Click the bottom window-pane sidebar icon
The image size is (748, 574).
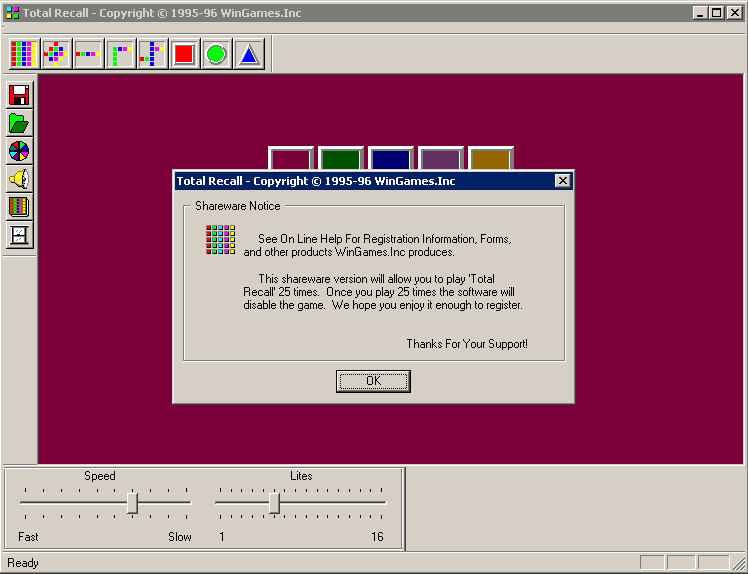[x=19, y=235]
